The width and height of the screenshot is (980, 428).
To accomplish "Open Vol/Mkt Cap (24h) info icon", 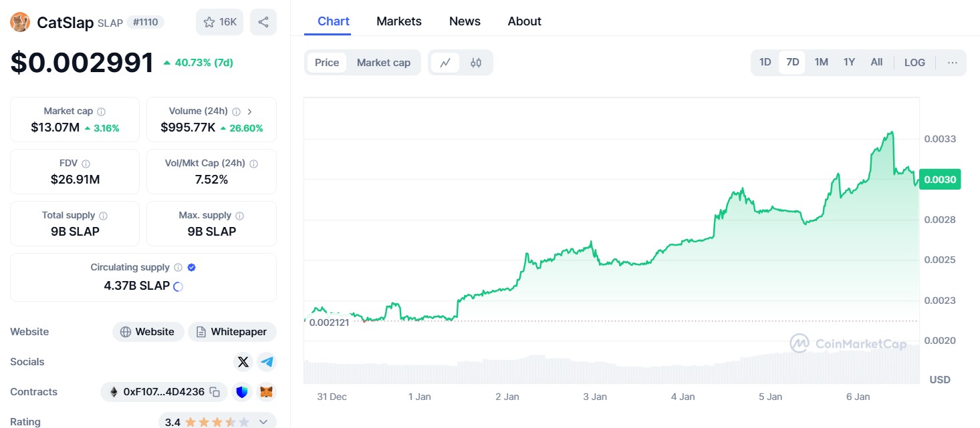I will pos(253,164).
